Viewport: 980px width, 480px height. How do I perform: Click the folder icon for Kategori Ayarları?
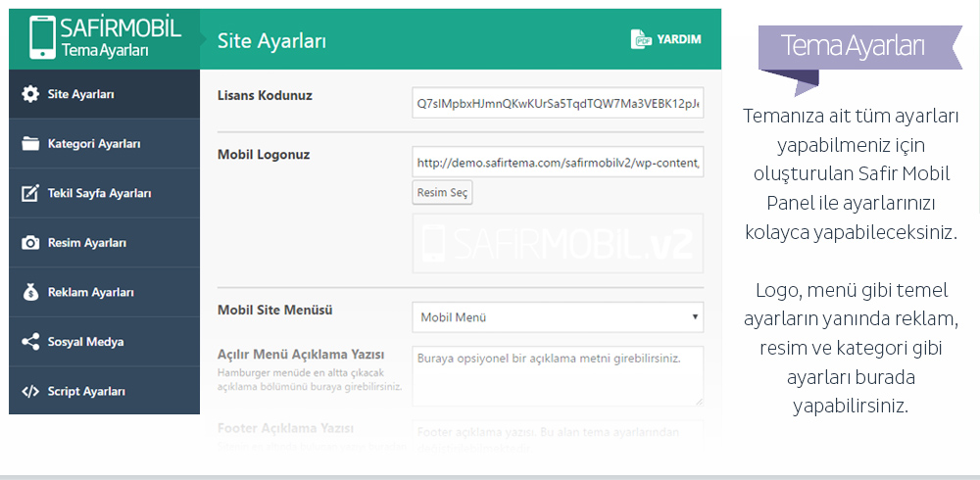coord(30,144)
